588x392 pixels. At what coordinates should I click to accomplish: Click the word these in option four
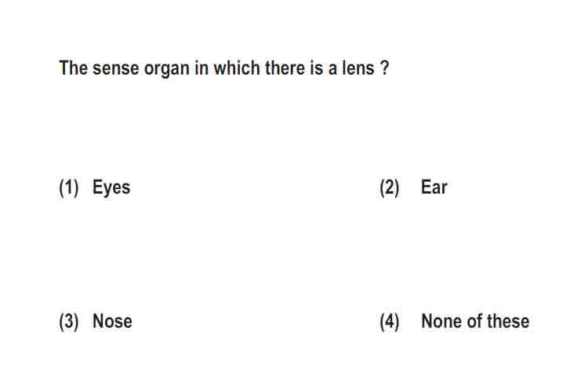[508, 321]
